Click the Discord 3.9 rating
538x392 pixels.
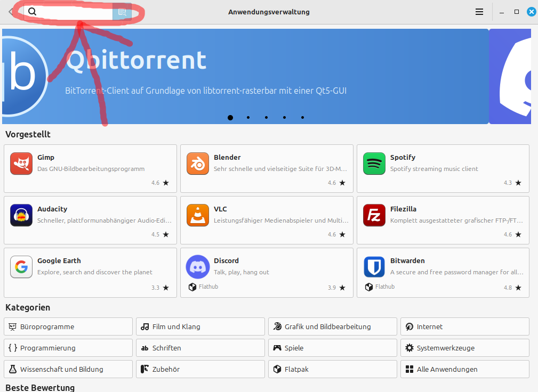click(x=336, y=288)
